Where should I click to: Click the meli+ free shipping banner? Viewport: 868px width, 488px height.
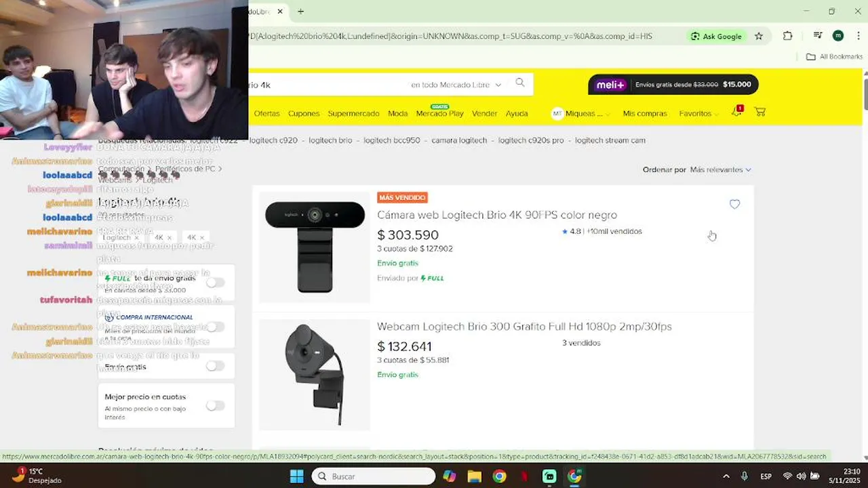click(673, 85)
